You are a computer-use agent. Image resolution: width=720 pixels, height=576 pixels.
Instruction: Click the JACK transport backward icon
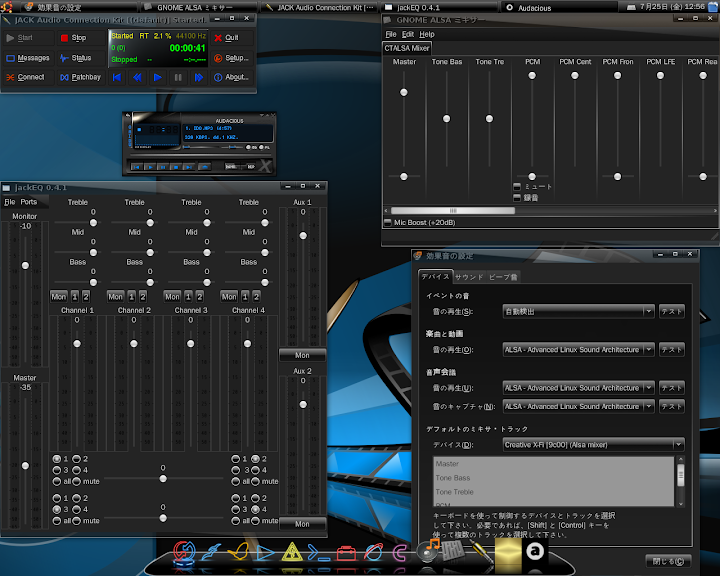137,77
